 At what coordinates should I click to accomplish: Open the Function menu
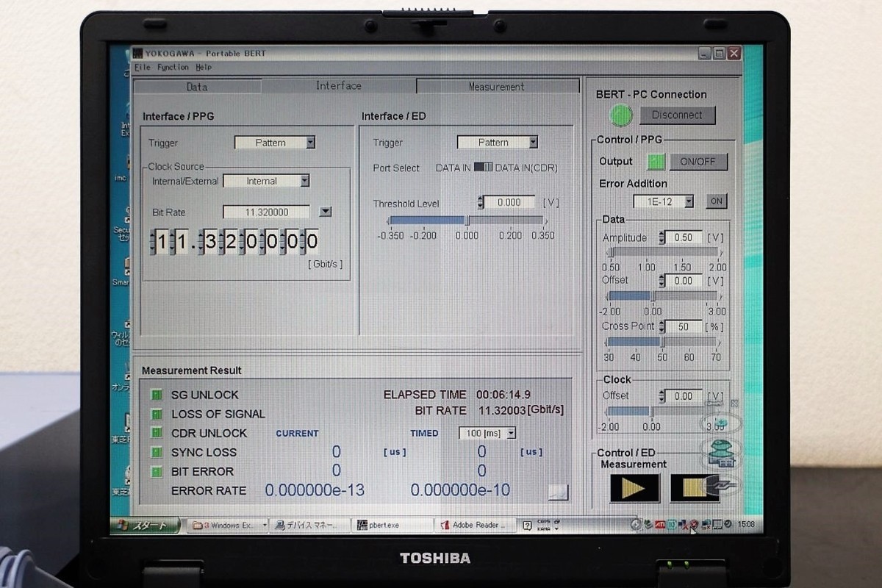pyautogui.click(x=173, y=67)
